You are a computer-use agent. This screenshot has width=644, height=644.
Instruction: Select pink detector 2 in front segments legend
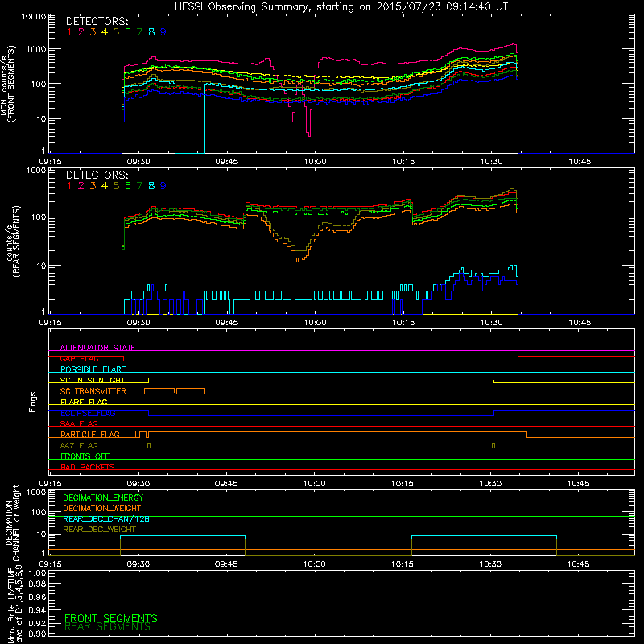click(x=81, y=32)
